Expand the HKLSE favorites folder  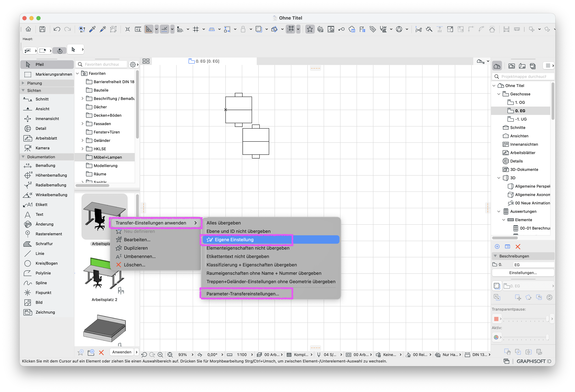click(82, 149)
